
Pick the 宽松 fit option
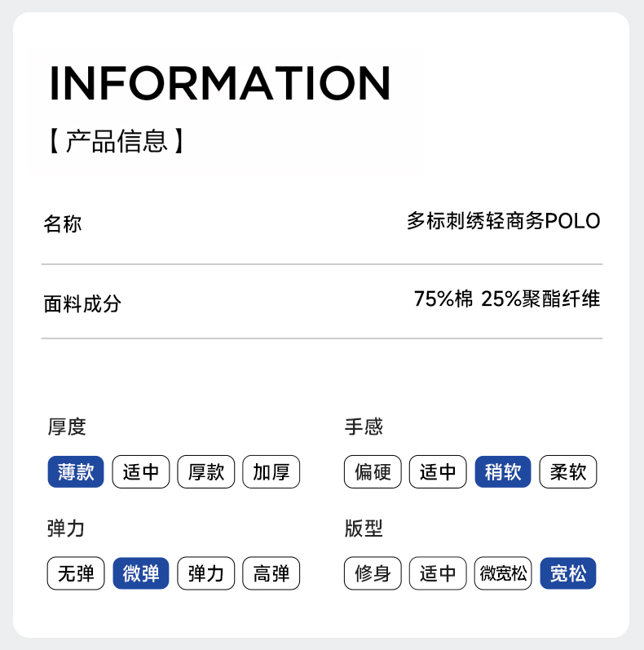click(568, 574)
